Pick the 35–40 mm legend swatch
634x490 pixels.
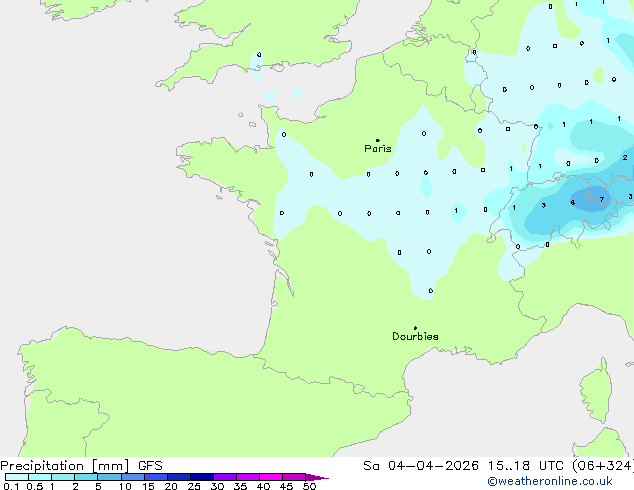pos(248,477)
